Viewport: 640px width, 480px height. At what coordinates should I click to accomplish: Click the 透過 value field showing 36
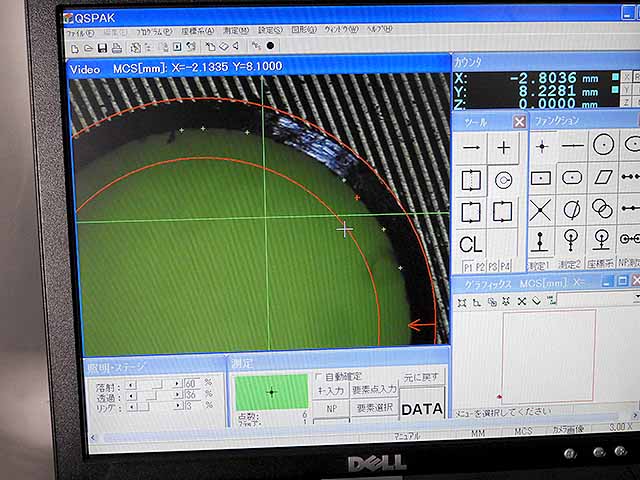tap(191, 395)
